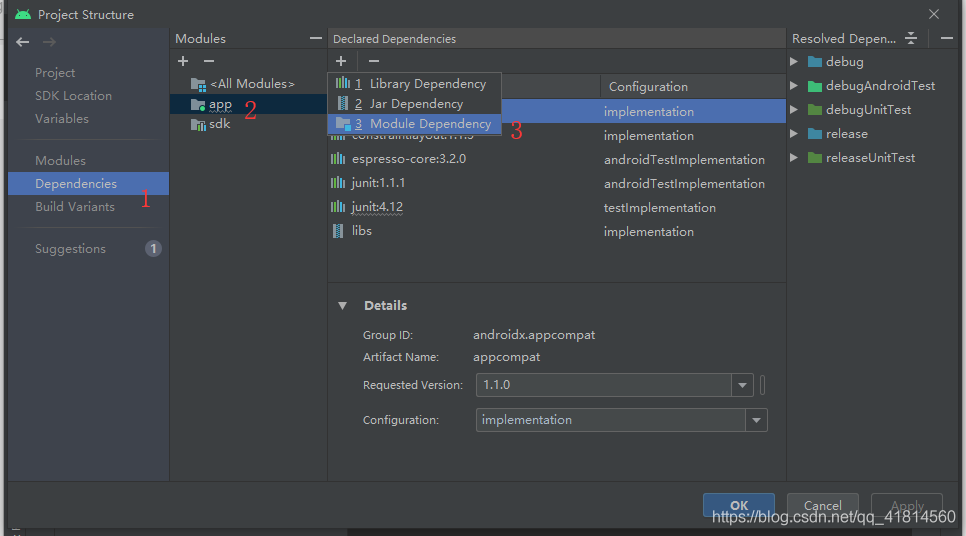Remove module using minus icon in Modules
Viewport: 966px width, 536px height.
pos(209,61)
